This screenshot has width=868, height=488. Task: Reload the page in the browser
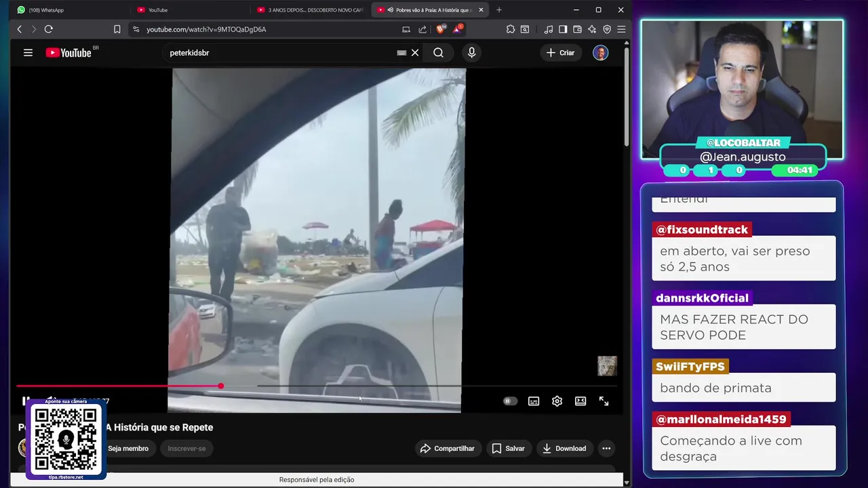pos(48,29)
